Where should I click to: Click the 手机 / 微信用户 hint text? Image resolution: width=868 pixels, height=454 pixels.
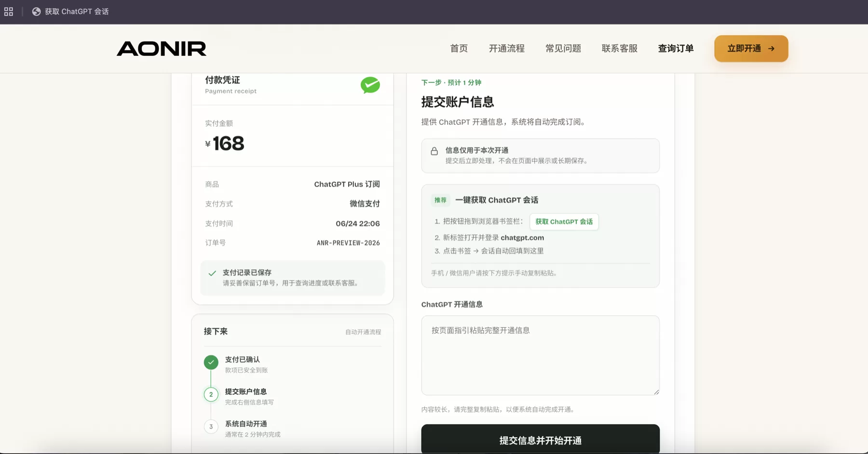pyautogui.click(x=495, y=273)
